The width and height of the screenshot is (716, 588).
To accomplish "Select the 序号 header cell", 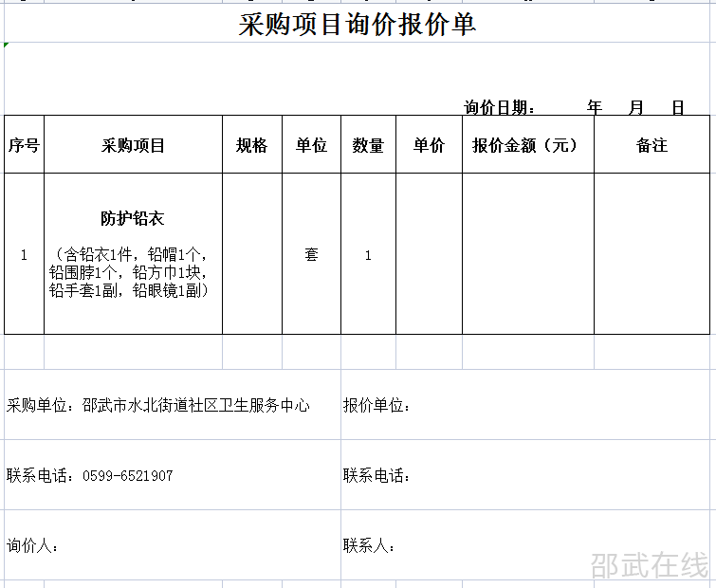I will (24, 145).
